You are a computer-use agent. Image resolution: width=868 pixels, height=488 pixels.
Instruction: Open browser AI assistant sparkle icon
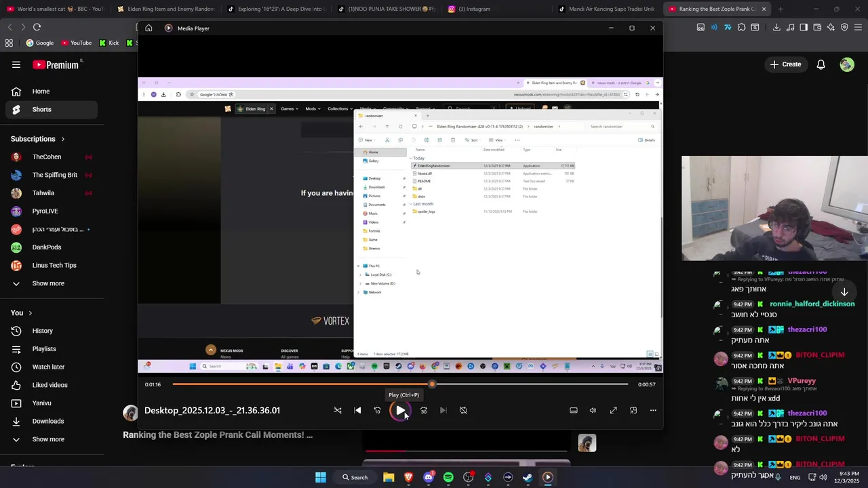coord(831,27)
